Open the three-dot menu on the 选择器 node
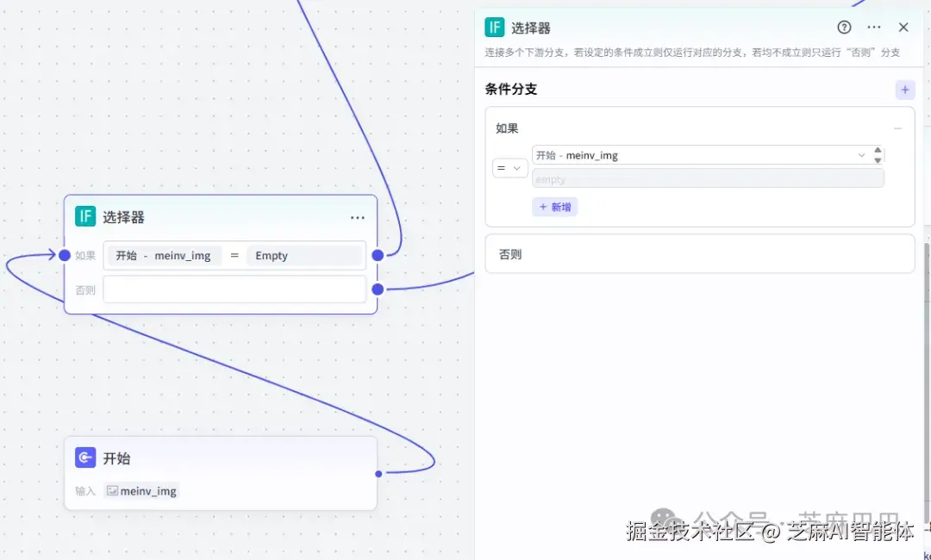 click(x=358, y=217)
